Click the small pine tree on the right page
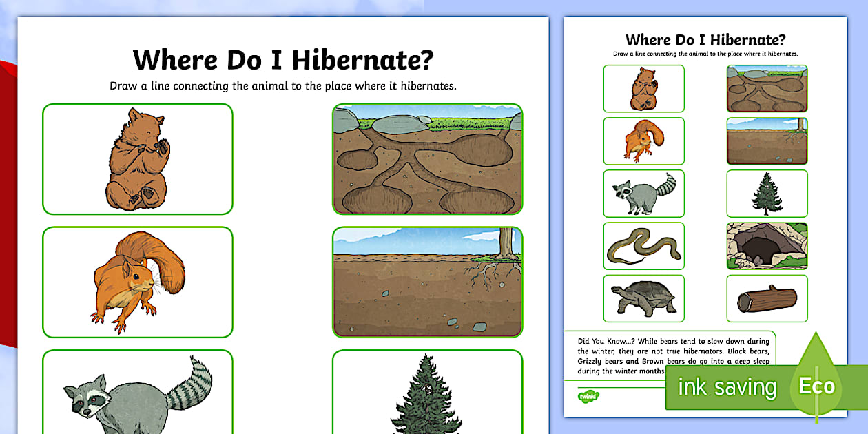Viewport: 868px width, 434px height. click(766, 194)
